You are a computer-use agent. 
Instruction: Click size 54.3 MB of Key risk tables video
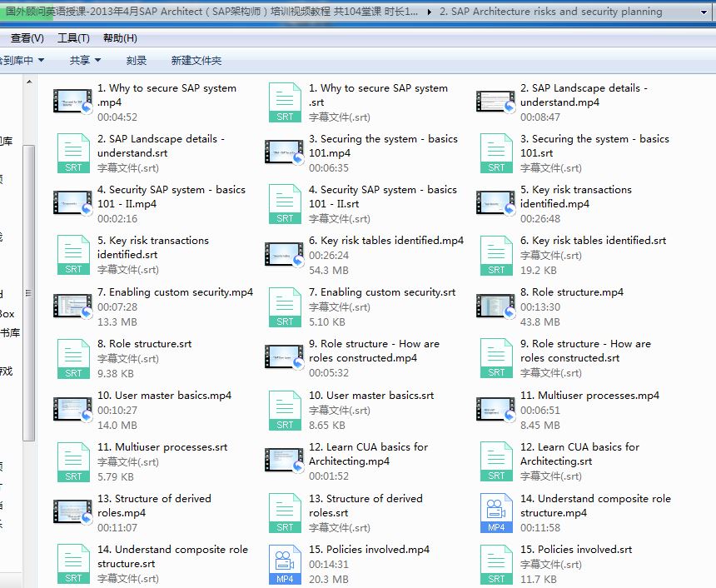329,271
